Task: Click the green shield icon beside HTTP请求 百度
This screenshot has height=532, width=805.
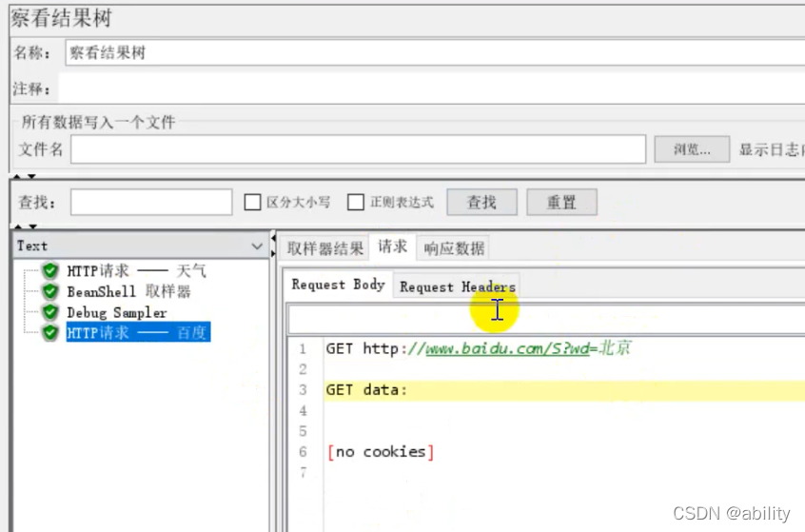Action: pyautogui.click(x=50, y=332)
